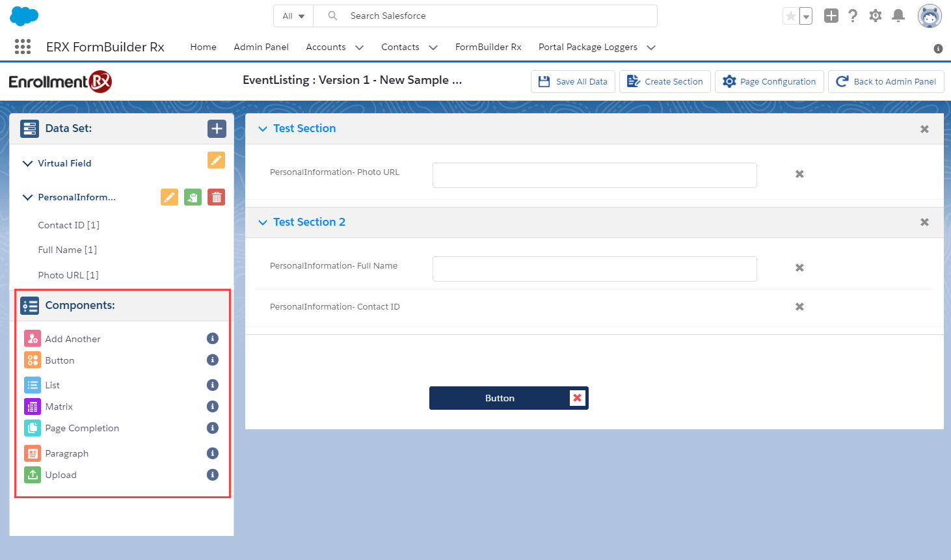Click the Full Name input field
The height and width of the screenshot is (560, 951).
(x=595, y=269)
